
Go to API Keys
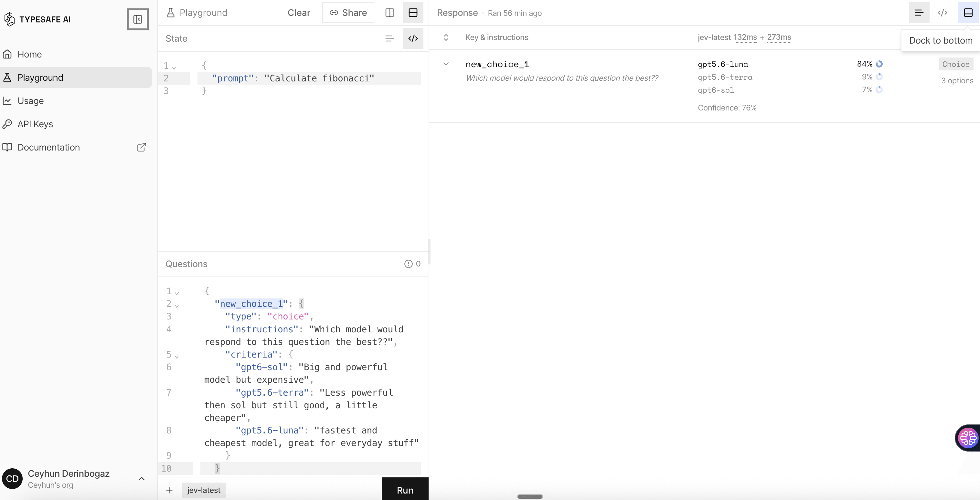[76, 124]
